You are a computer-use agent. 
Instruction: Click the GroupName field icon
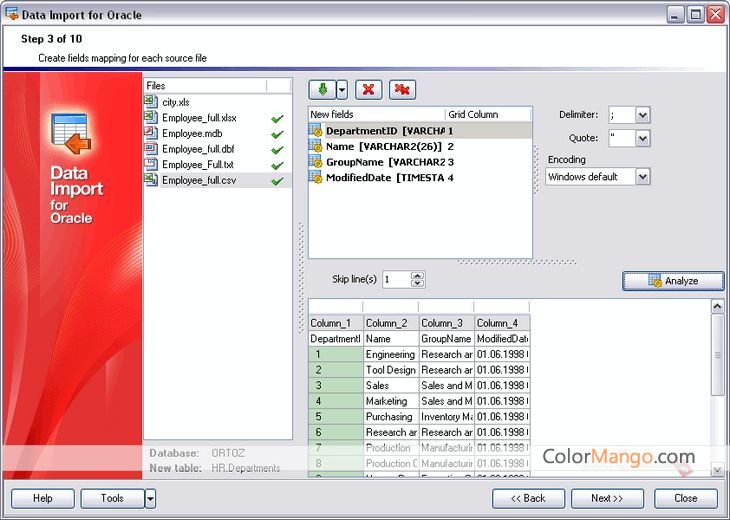click(316, 162)
